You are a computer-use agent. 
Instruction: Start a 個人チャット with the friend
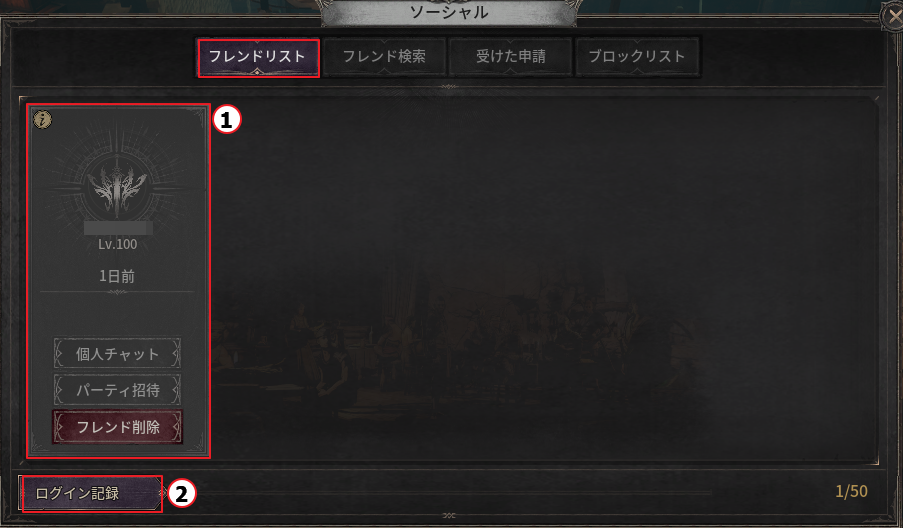pos(117,354)
